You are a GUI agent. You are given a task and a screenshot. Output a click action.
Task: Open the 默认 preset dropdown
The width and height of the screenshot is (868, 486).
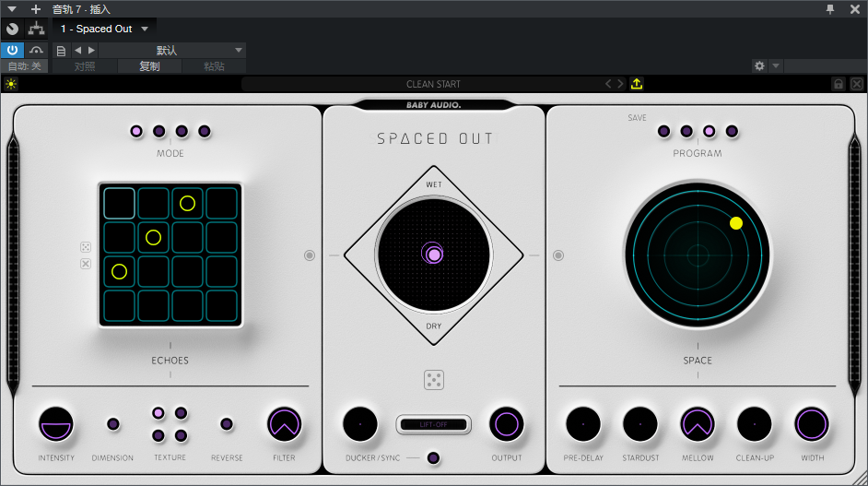click(171, 51)
